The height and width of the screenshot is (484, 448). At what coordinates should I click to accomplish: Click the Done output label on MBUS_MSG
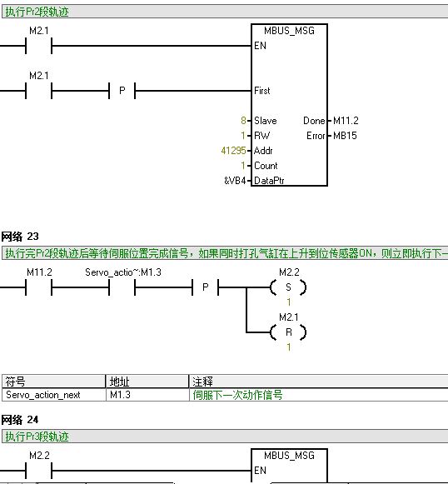(314, 121)
